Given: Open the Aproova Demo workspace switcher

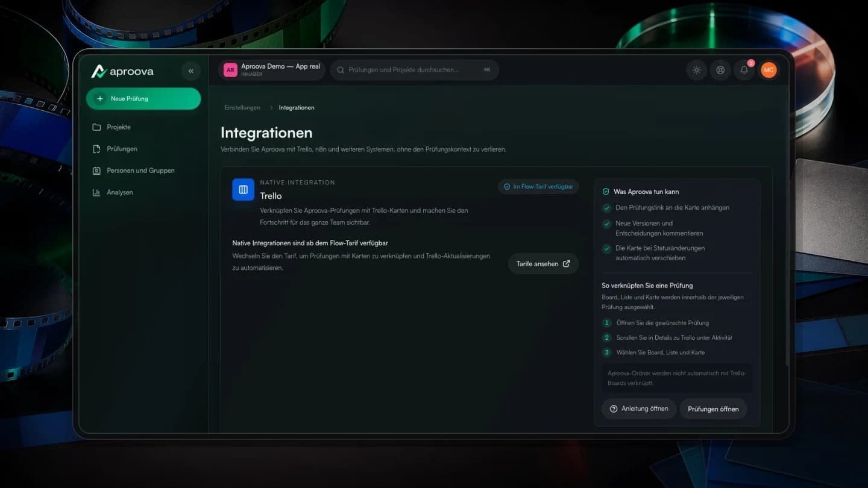Looking at the screenshot, I should pyautogui.click(x=272, y=70).
